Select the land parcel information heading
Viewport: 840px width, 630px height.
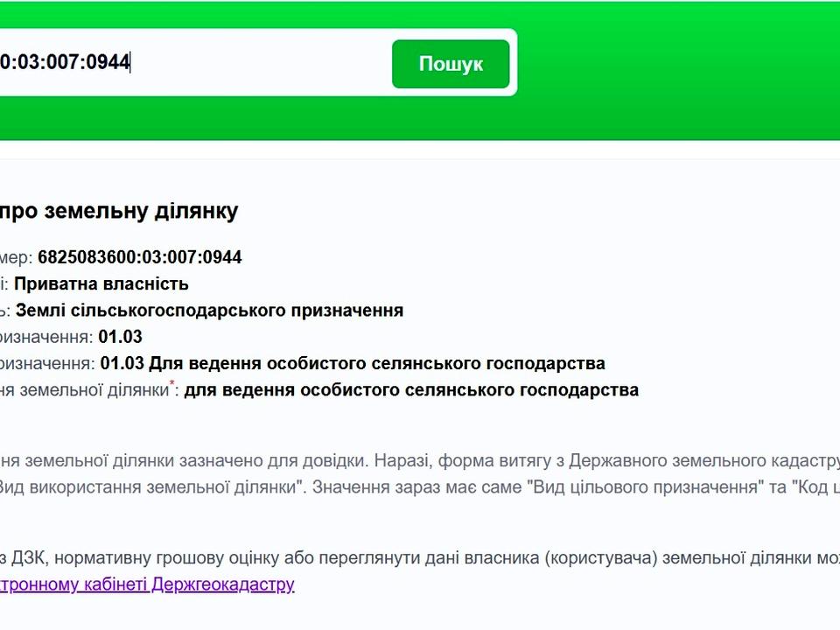tap(118, 211)
